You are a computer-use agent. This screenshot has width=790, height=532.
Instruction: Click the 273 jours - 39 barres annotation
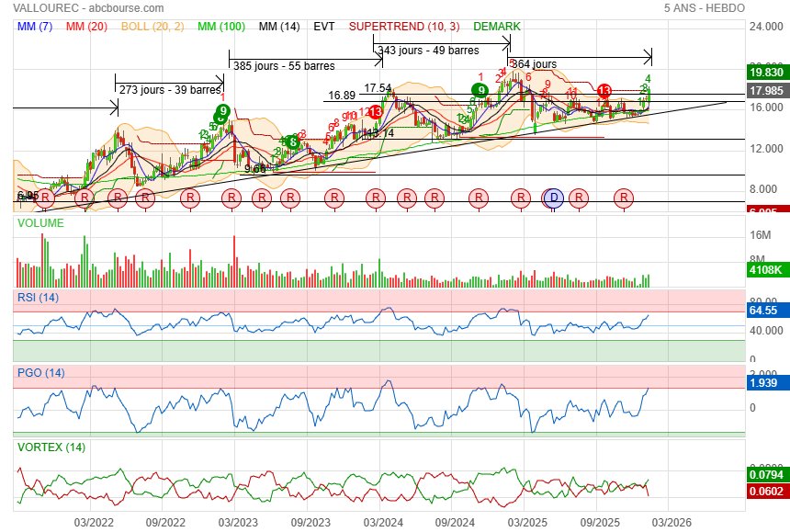[x=170, y=90]
